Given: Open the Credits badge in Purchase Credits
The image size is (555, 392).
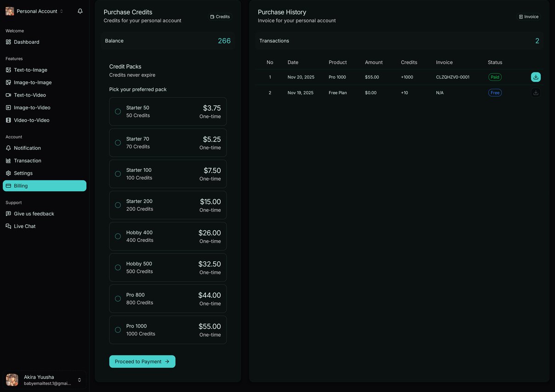Looking at the screenshot, I should tap(220, 17).
